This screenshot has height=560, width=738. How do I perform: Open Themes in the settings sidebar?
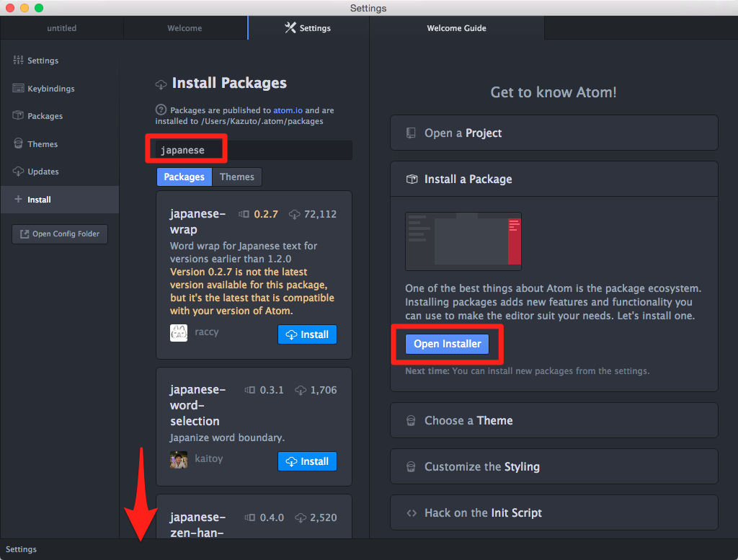[x=59, y=144]
